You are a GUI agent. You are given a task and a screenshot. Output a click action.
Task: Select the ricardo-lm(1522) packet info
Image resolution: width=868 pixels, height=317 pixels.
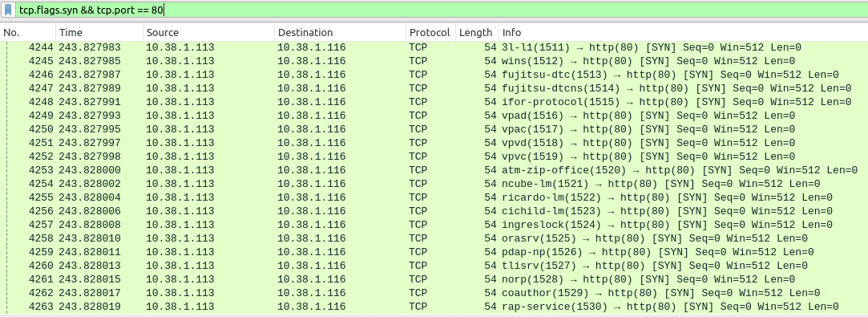tap(667, 197)
